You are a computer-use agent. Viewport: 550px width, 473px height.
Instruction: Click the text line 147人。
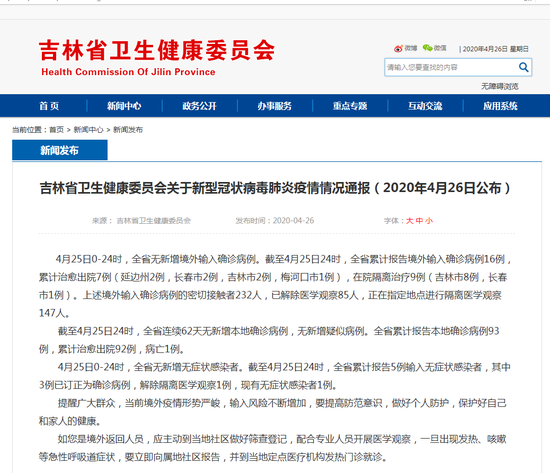click(54, 313)
